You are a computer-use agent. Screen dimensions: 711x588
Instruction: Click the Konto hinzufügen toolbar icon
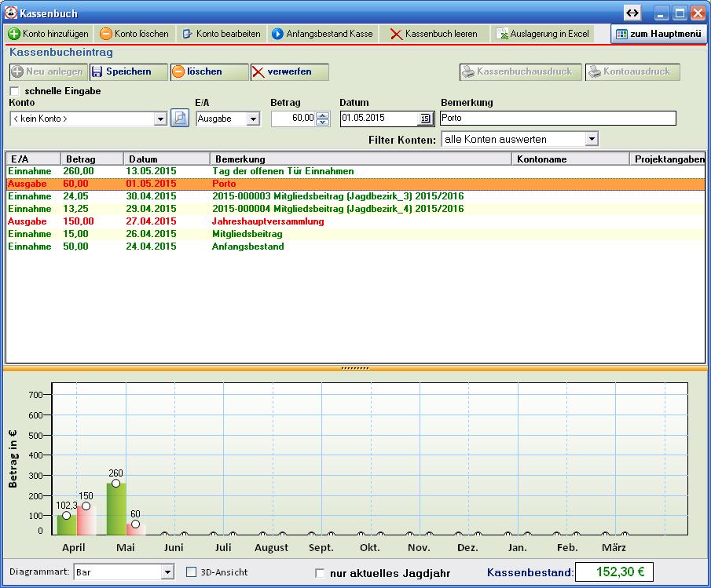click(x=15, y=34)
